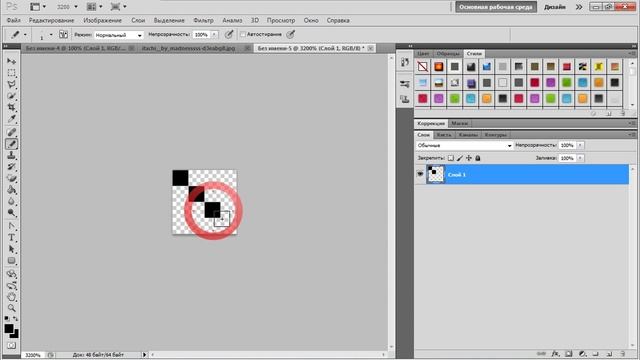
Task: Show more workspaces with double arrow
Action: (579, 7)
